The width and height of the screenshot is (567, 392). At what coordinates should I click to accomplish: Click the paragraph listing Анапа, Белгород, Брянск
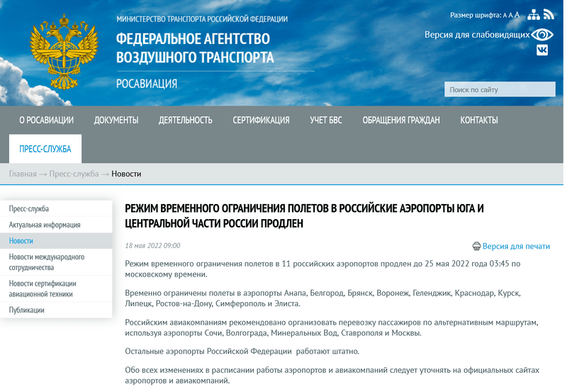tap(322, 298)
